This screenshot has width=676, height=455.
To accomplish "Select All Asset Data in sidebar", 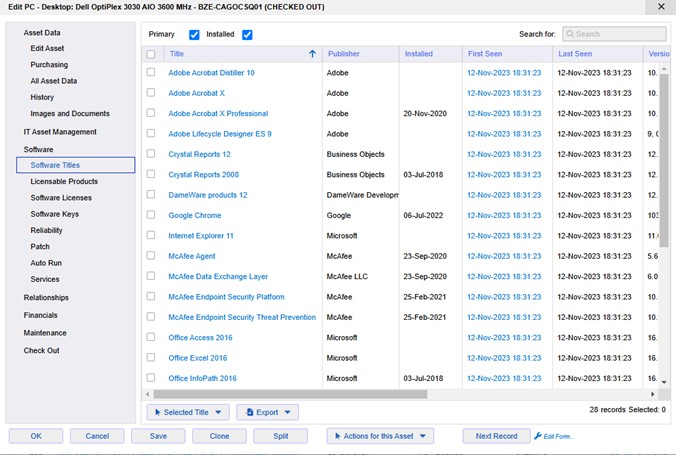I will pyautogui.click(x=53, y=81).
